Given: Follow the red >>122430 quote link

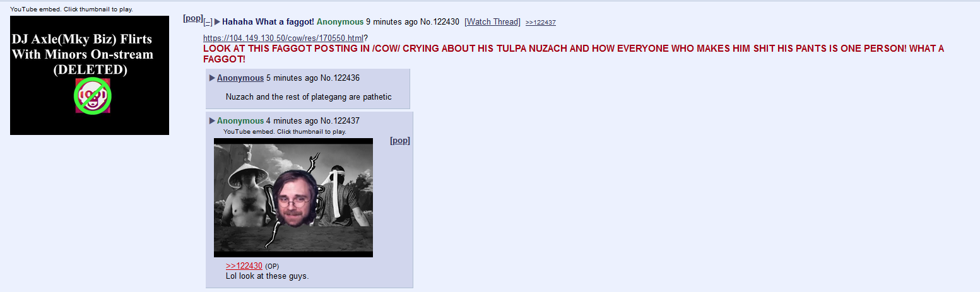Looking at the screenshot, I should (244, 266).
